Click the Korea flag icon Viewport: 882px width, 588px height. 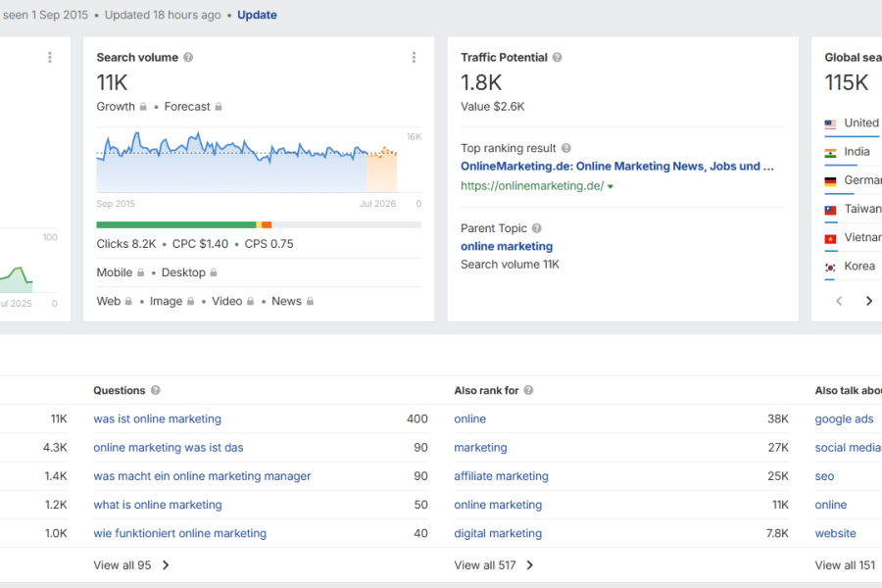click(x=830, y=268)
